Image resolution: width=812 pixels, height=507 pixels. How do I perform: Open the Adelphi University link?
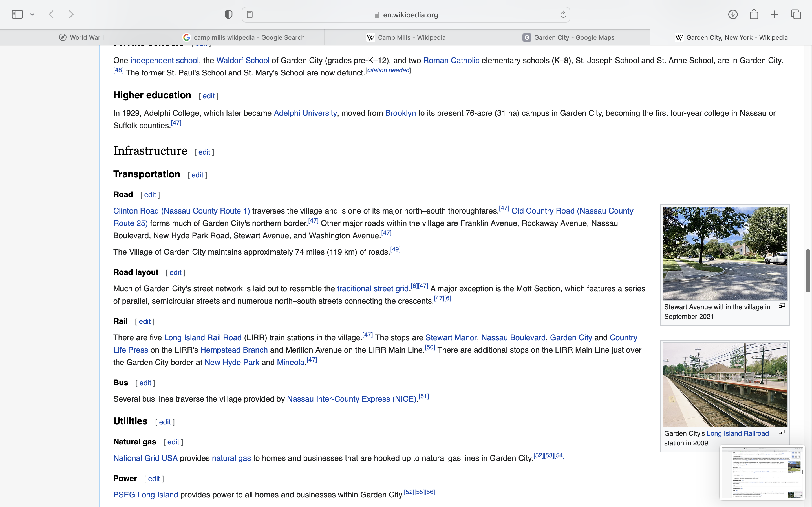305,113
